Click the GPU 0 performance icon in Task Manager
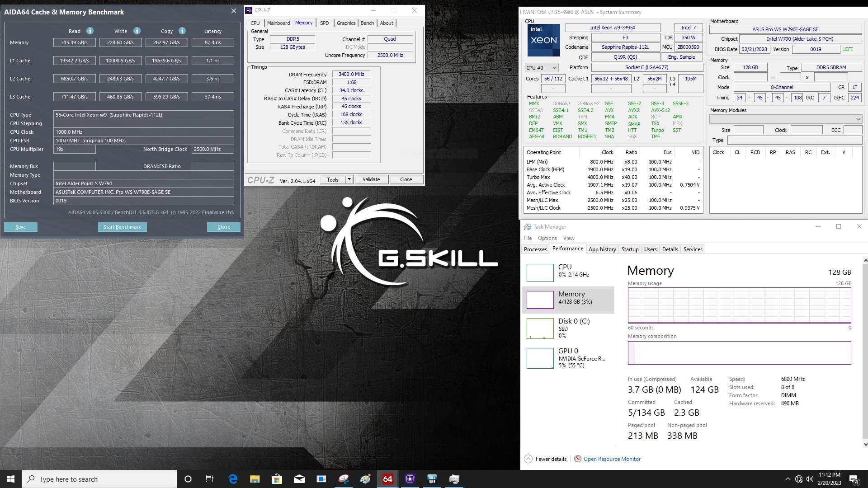Screen dimensions: 868x488 coord(539,357)
